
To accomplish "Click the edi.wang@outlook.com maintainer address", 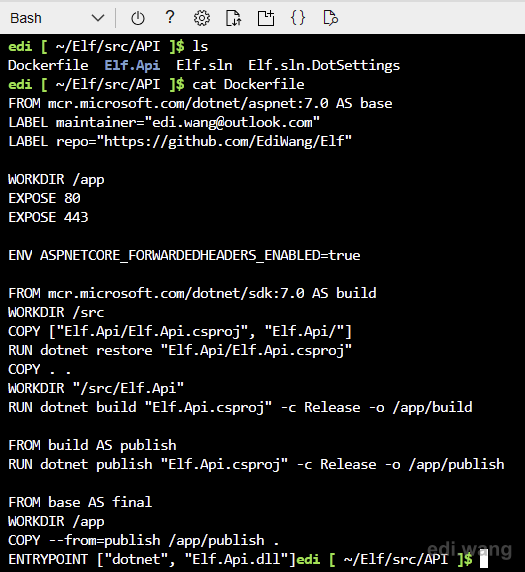I will (x=232, y=122).
